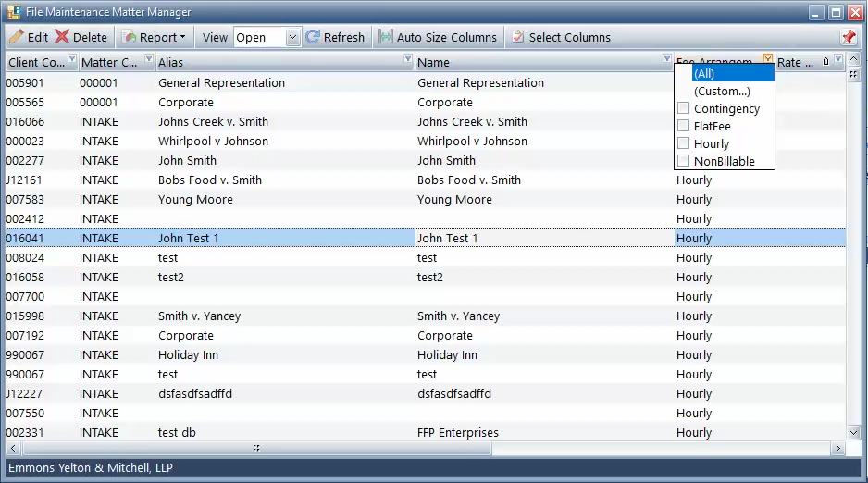
Task: Select client code 005565 cell
Action: (25, 103)
